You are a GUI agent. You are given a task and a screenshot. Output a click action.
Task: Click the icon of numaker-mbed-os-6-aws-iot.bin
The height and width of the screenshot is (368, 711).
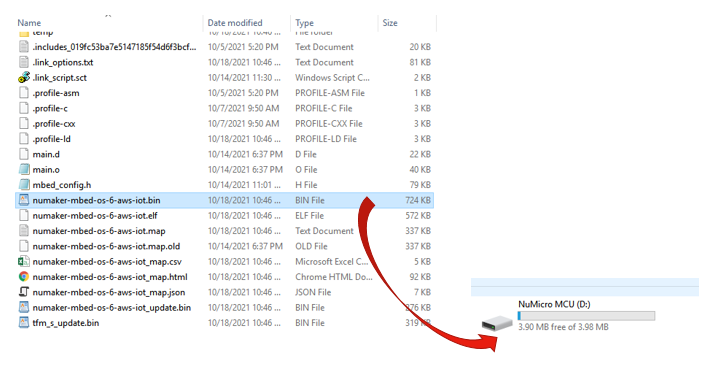pos(24,200)
